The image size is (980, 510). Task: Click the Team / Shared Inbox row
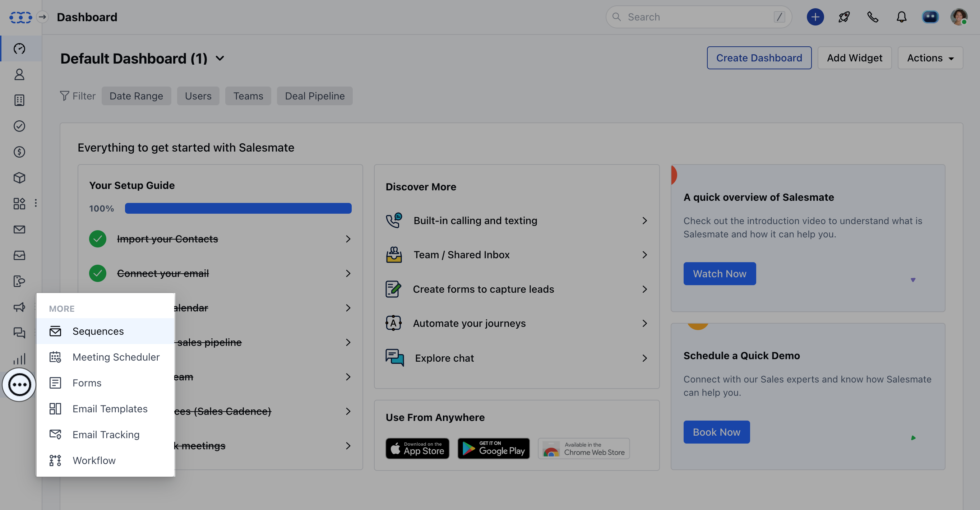coord(517,255)
